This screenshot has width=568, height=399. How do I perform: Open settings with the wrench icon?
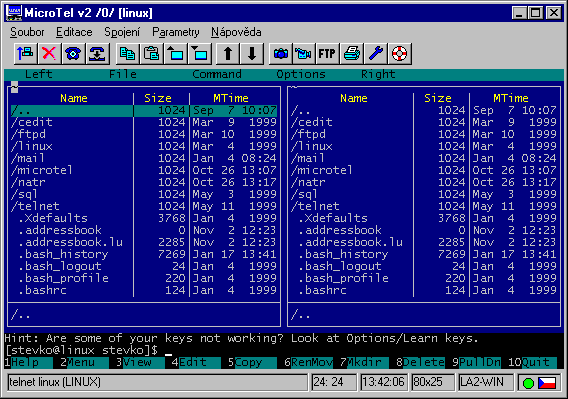pyautogui.click(x=376, y=54)
